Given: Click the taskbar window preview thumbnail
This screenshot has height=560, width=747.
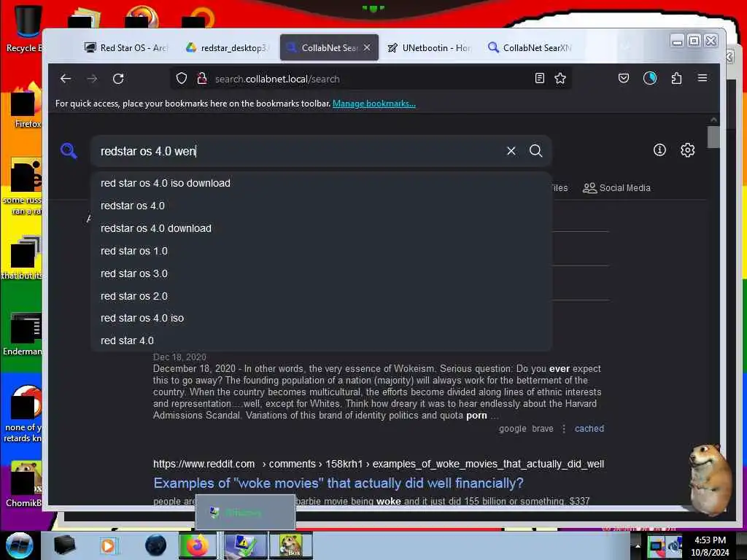Looking at the screenshot, I should (x=245, y=513).
